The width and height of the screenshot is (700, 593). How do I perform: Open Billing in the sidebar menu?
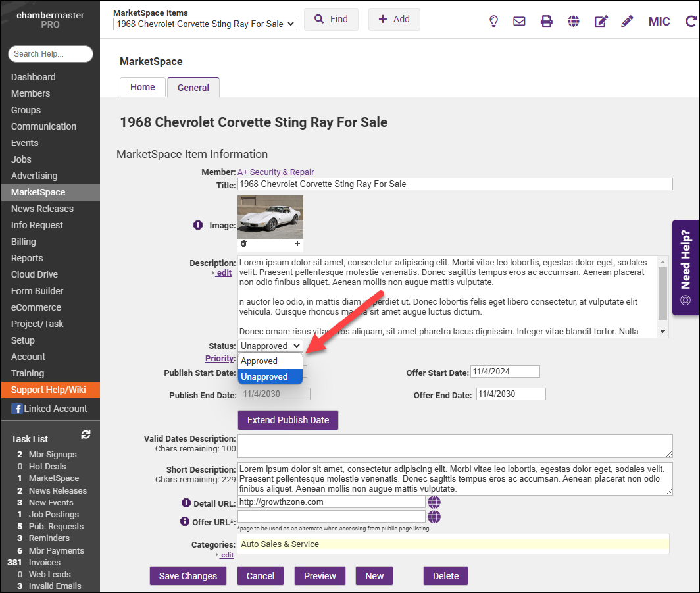pyautogui.click(x=24, y=242)
